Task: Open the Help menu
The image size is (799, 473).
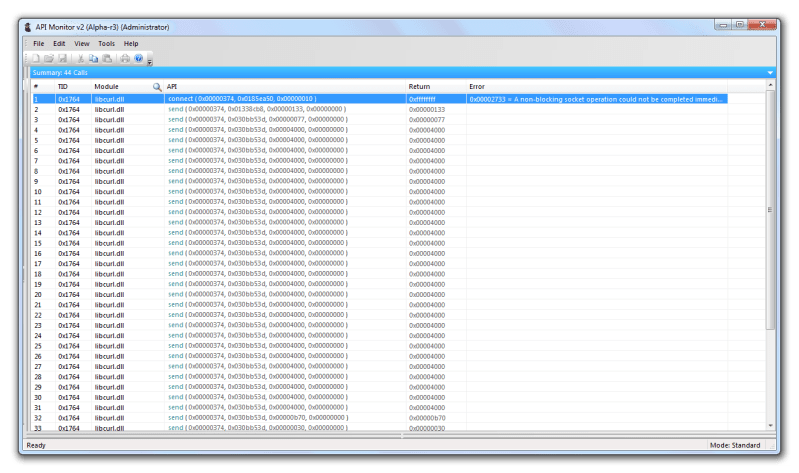Action: coord(131,44)
